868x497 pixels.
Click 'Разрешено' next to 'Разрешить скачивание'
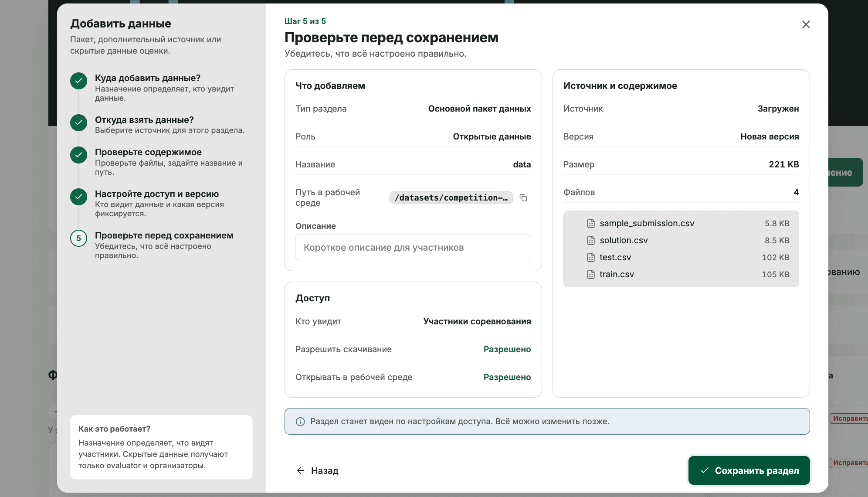[x=507, y=349]
